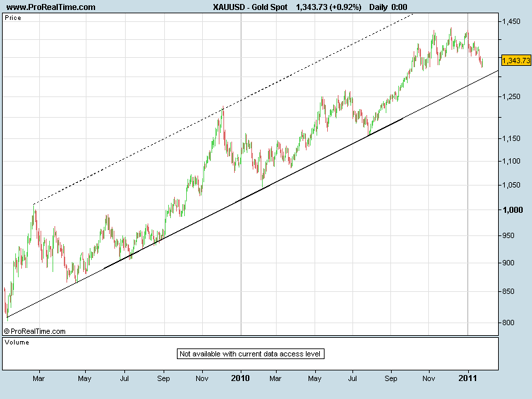Click the Volume panel label
Screen dimensions: 532x399
click(x=17, y=342)
